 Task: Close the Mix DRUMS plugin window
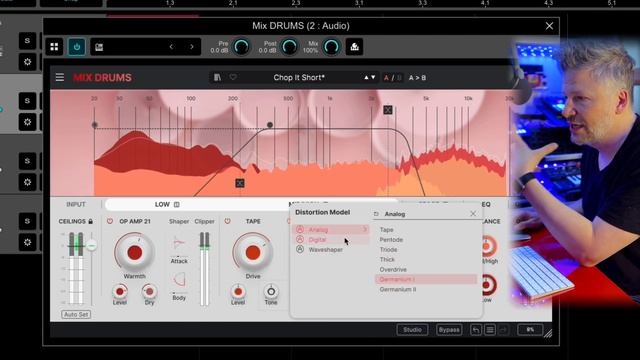pyautogui.click(x=549, y=26)
